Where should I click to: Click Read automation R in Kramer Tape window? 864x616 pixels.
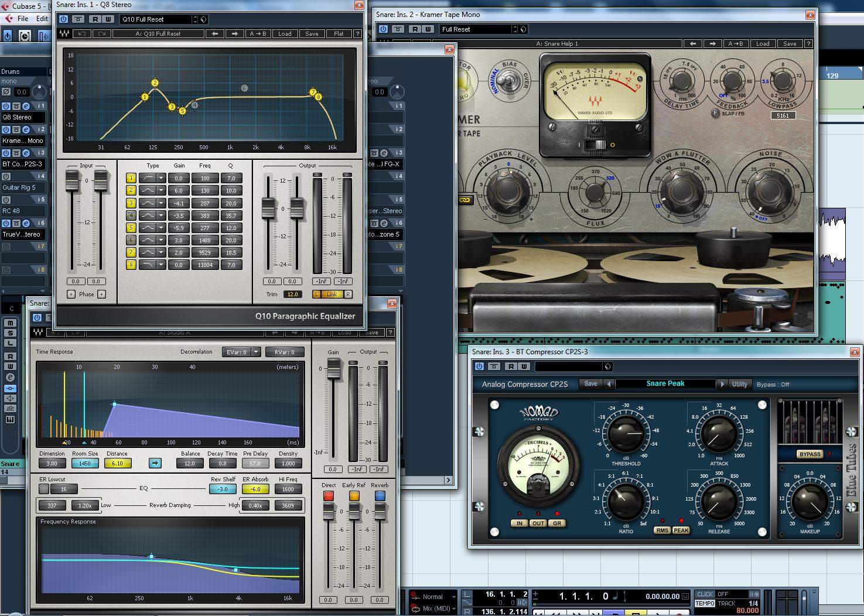(x=415, y=29)
